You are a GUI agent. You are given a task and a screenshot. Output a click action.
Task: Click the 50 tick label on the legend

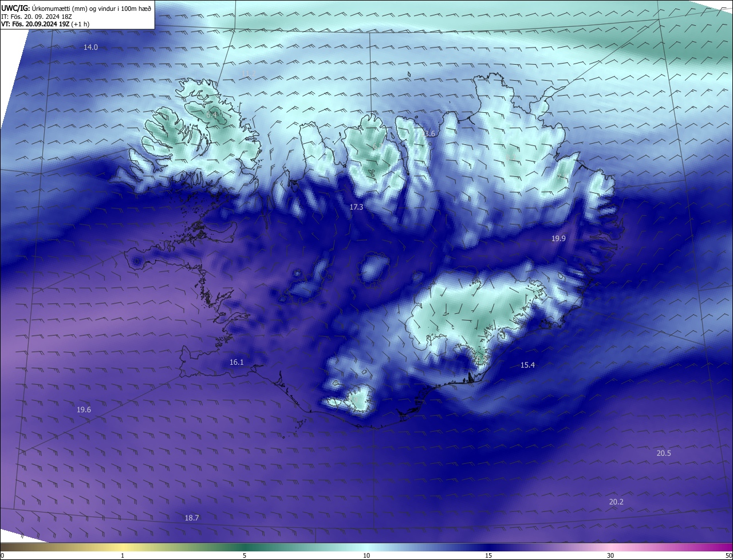point(728,555)
